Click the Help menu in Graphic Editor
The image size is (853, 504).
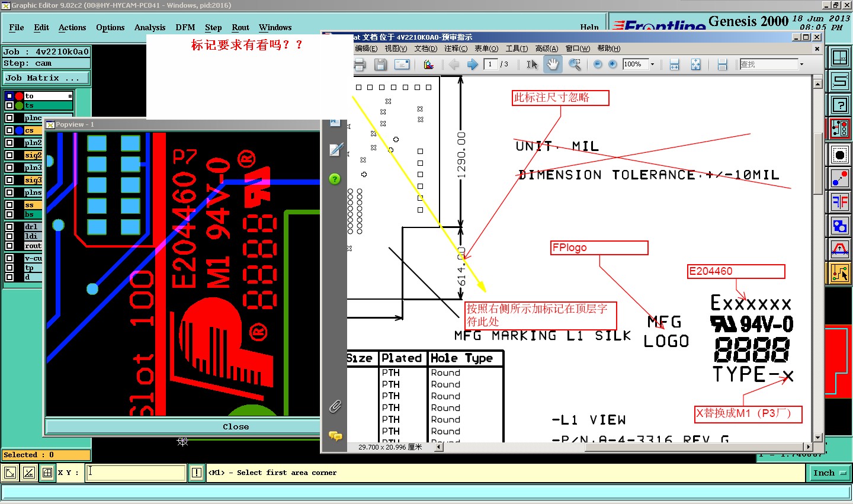pos(589,28)
